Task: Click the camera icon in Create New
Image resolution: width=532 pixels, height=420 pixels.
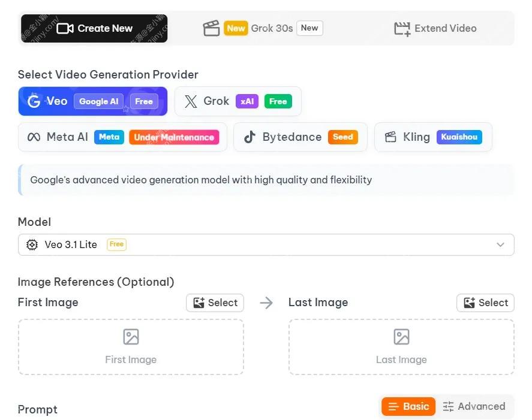Action: coord(65,29)
